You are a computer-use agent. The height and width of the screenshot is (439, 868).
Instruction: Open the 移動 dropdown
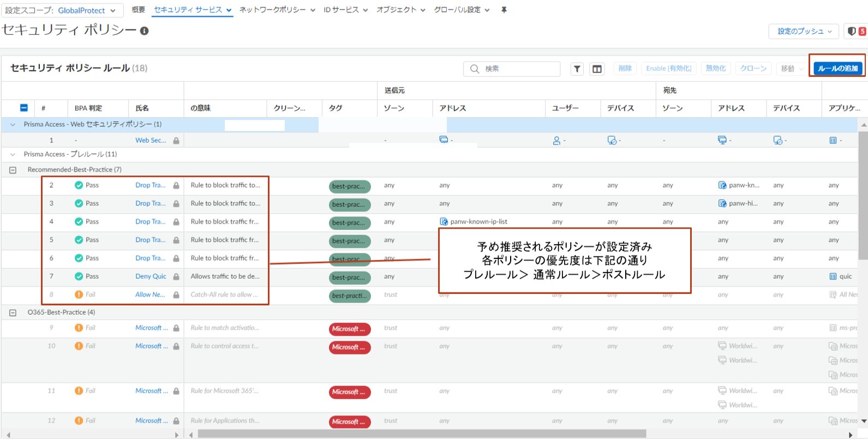coord(792,69)
